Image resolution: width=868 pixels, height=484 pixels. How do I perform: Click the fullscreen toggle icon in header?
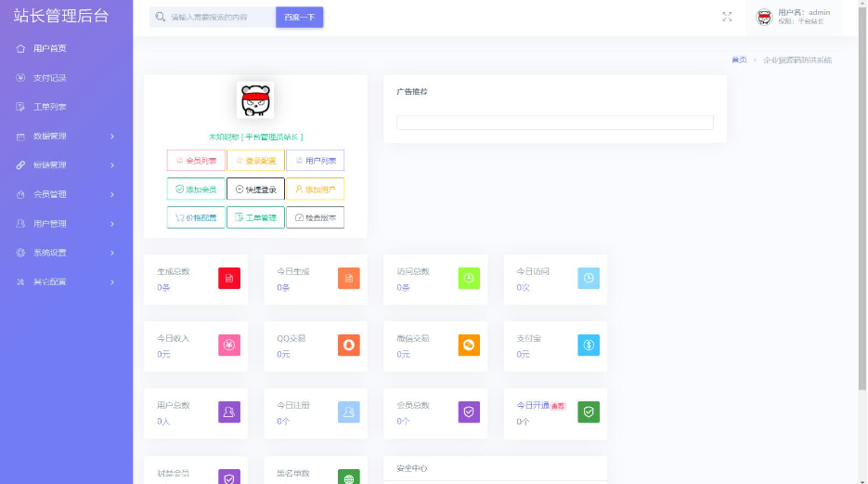tap(727, 17)
